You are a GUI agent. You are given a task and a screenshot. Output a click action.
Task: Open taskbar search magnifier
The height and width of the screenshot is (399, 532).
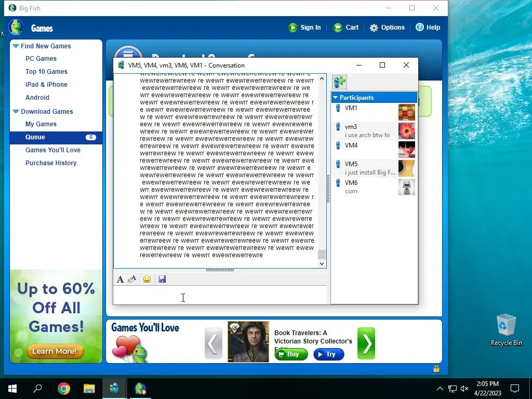(x=37, y=389)
